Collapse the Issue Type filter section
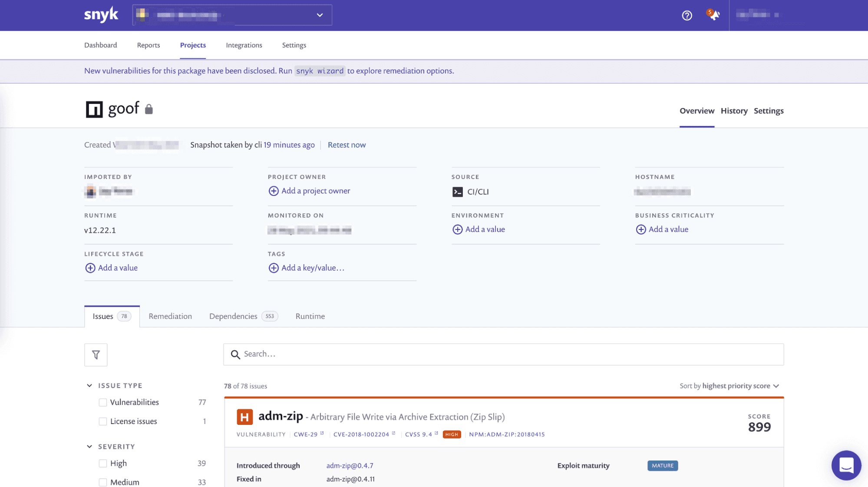This screenshot has height=487, width=868. tap(89, 386)
